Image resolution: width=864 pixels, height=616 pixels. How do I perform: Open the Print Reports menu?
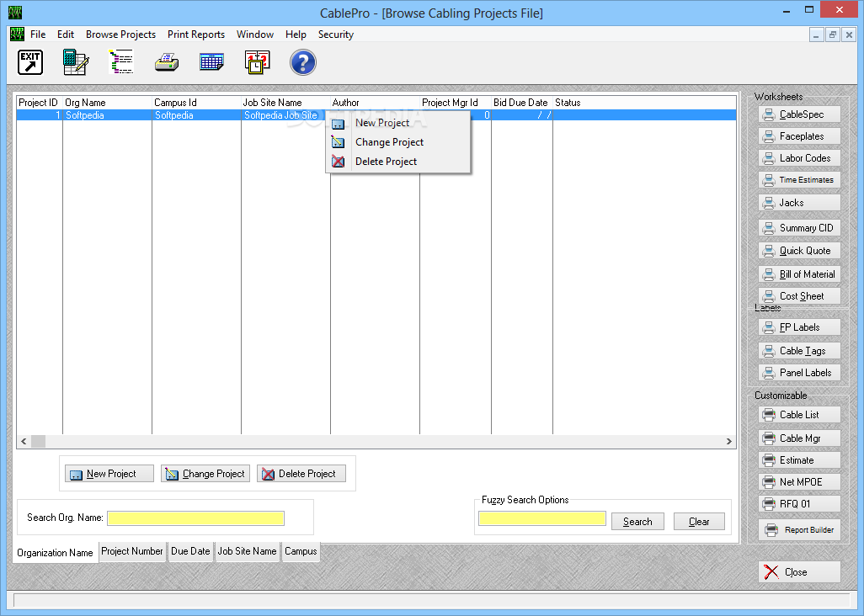pyautogui.click(x=196, y=35)
